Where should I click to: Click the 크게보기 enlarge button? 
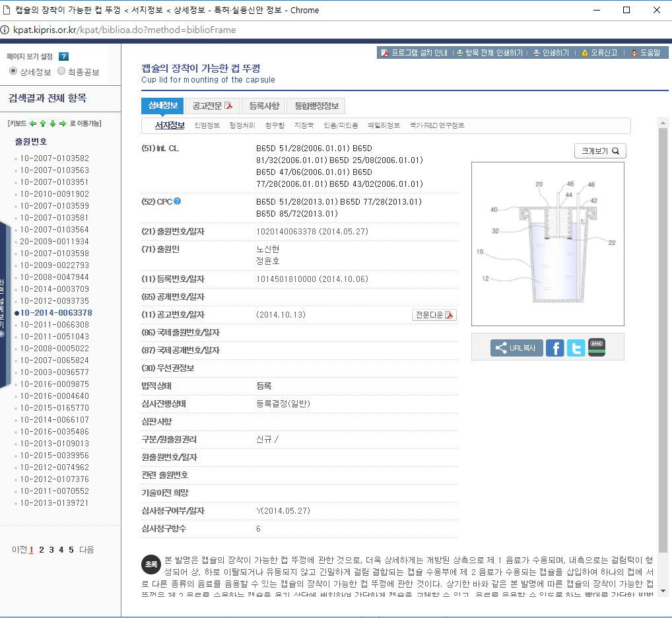(x=599, y=151)
